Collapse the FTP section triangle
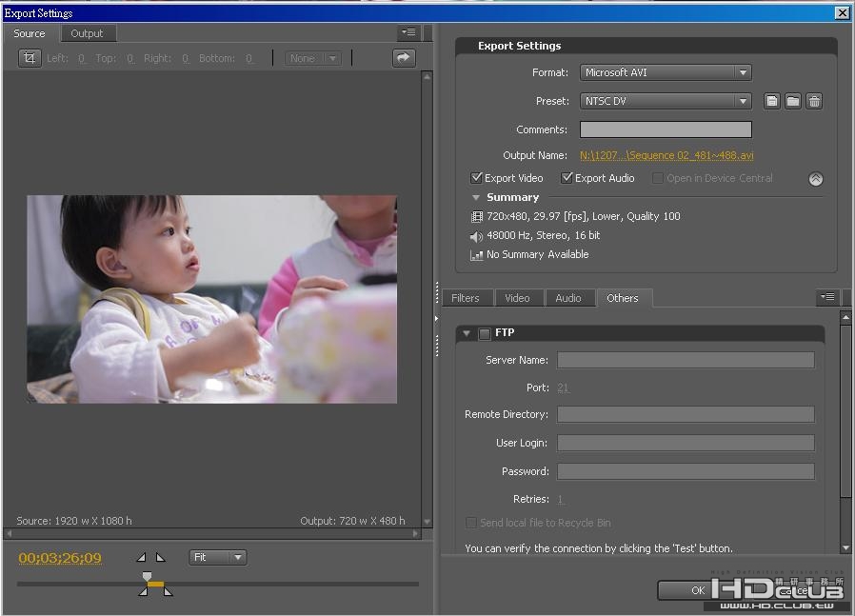The height and width of the screenshot is (616, 855). [x=467, y=333]
